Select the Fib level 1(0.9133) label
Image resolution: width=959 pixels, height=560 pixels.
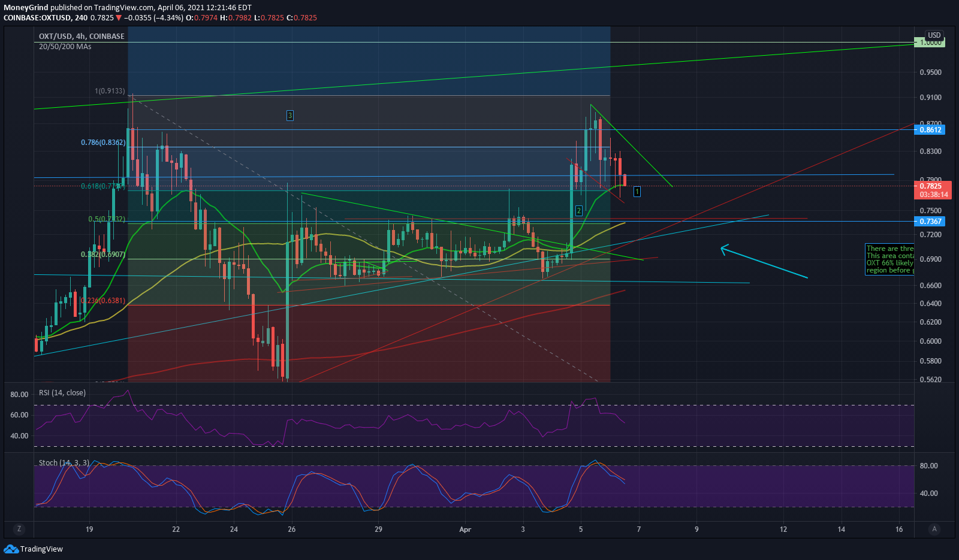pyautogui.click(x=110, y=91)
